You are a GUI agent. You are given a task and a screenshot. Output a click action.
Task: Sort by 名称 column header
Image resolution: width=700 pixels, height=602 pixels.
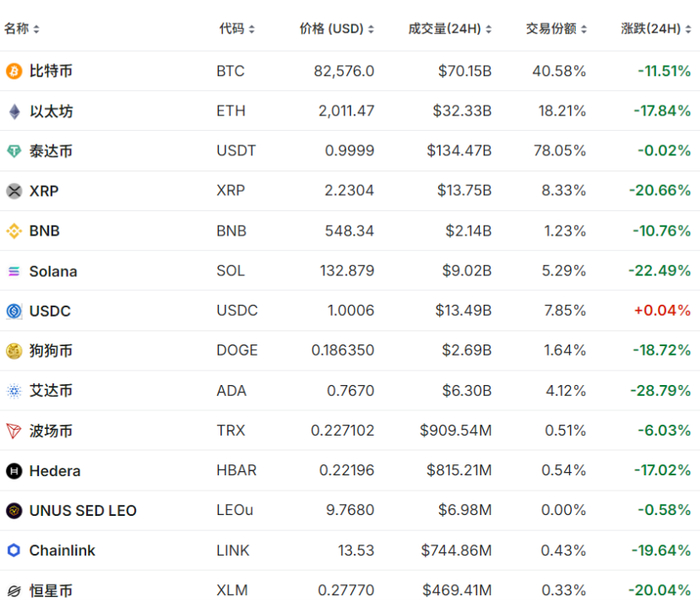point(22,29)
